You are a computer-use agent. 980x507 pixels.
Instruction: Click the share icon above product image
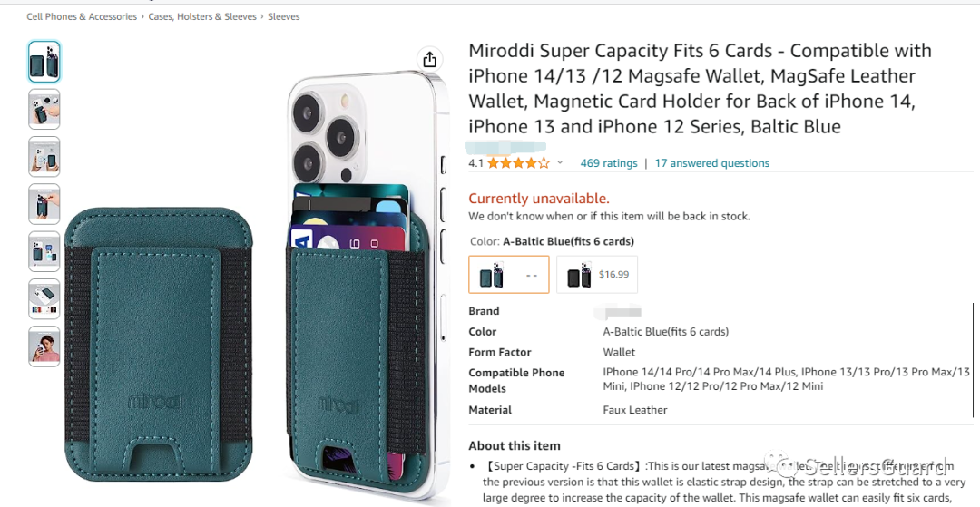(430, 59)
